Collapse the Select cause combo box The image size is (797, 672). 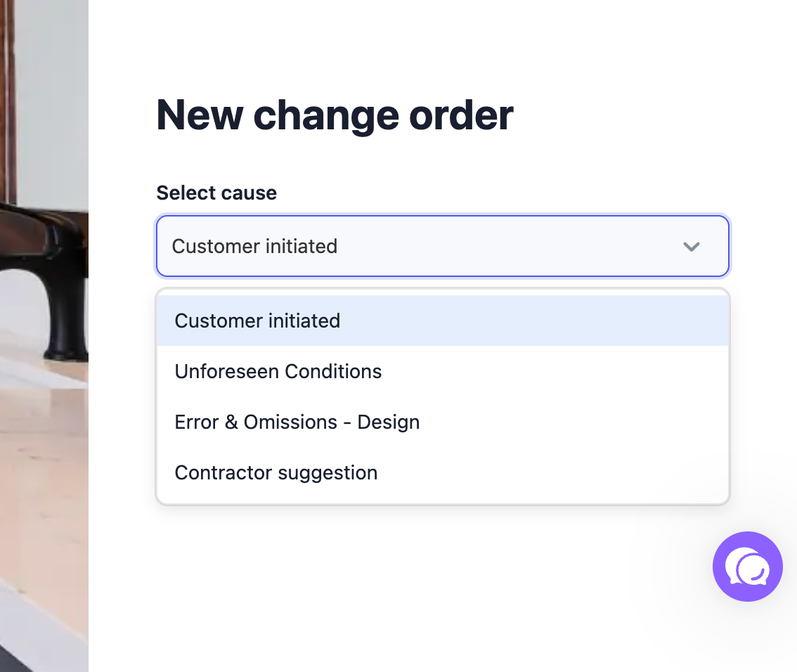pyautogui.click(x=443, y=247)
